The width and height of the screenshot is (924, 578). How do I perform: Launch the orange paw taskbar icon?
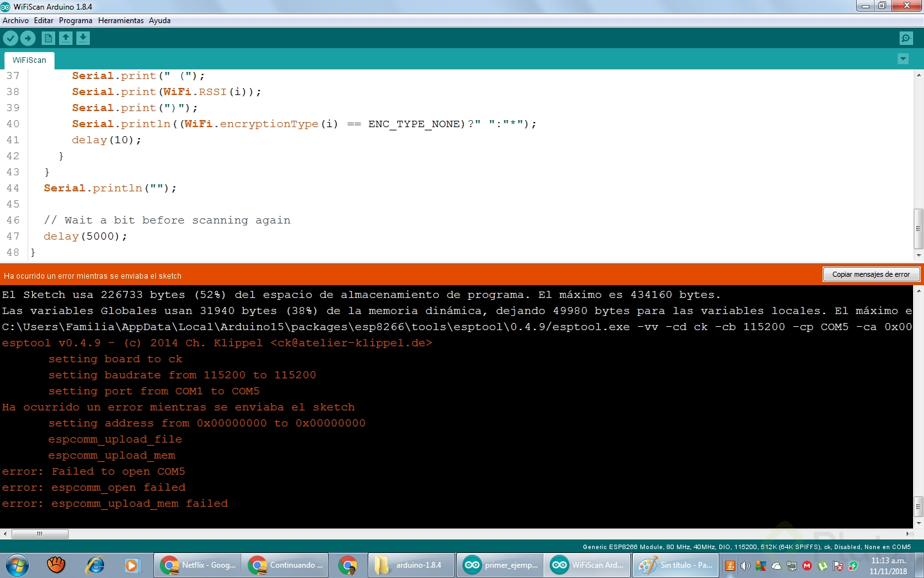coord(56,565)
